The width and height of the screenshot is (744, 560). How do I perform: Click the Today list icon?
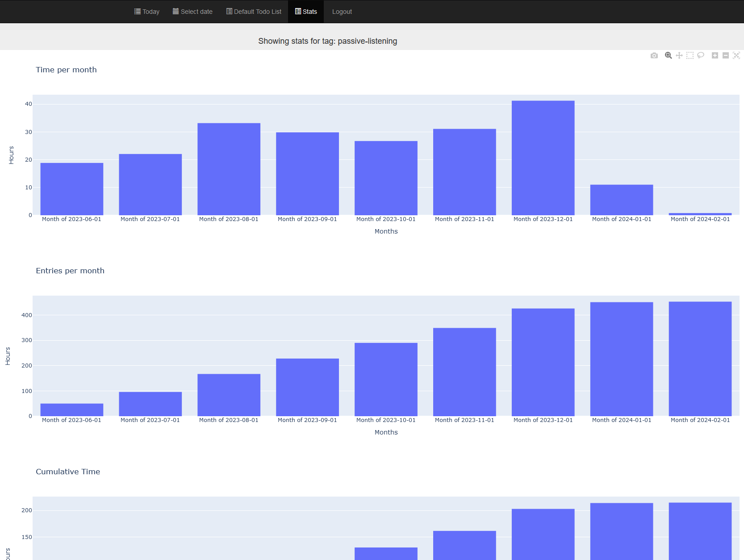(138, 11)
